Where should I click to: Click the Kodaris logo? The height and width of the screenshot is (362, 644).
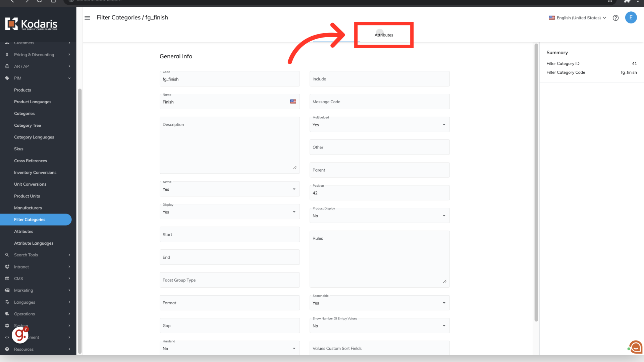coord(31,24)
